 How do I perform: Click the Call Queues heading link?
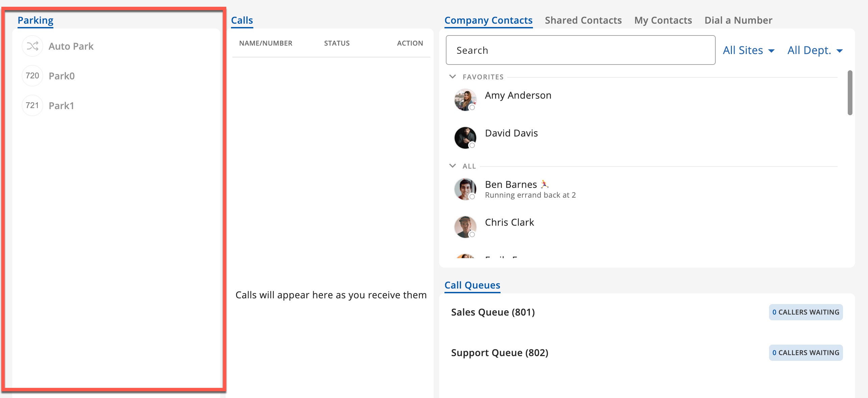(472, 285)
